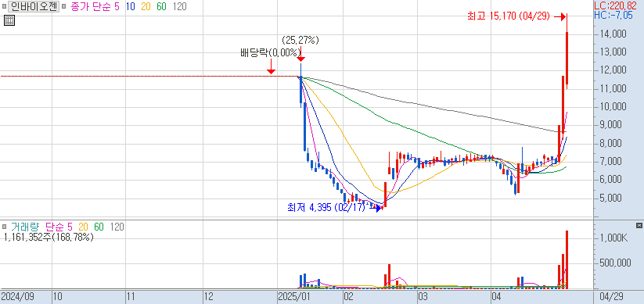This screenshot has width=644, height=304.
Task: Click the 거래량 volume indicator label
Action: (x=26, y=227)
